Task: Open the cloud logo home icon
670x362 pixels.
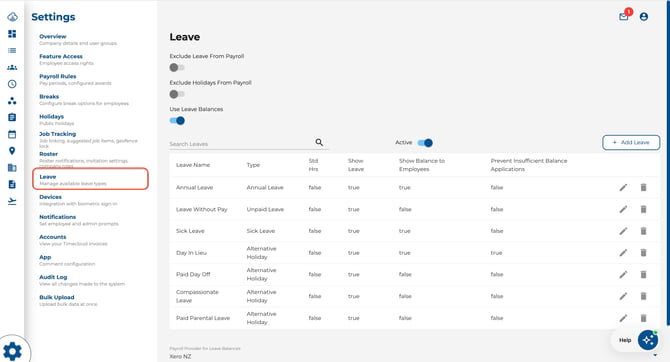Action: 12,17
